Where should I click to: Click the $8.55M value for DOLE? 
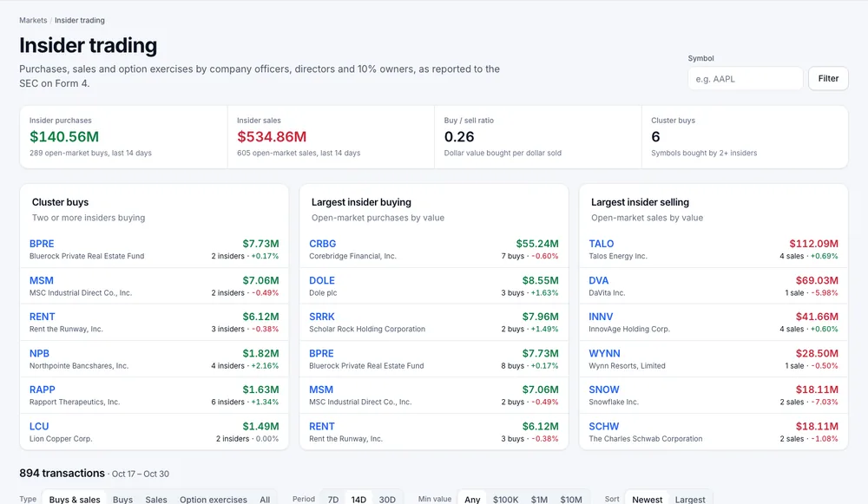coord(540,280)
